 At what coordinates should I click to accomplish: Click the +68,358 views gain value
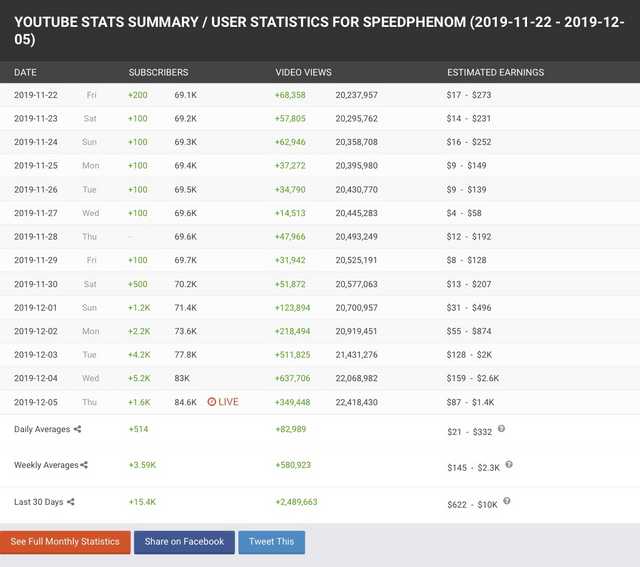pyautogui.click(x=290, y=95)
